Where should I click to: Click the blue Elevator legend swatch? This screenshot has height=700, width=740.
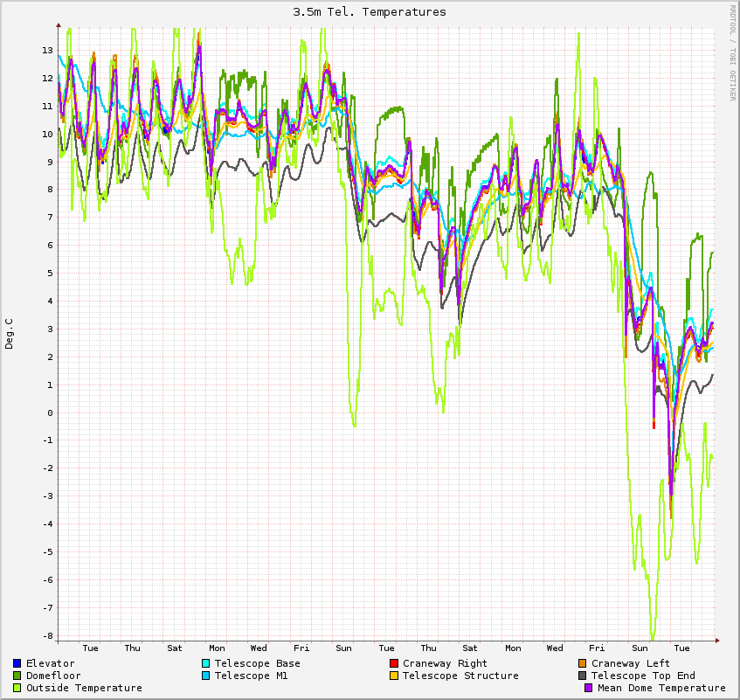[17, 663]
